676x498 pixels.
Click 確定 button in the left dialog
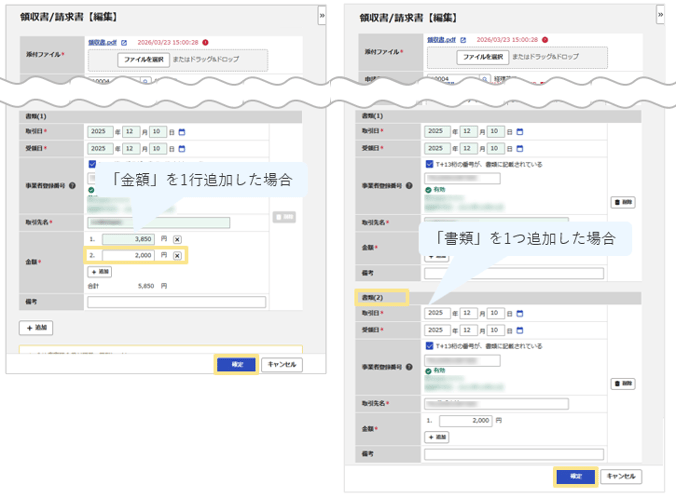pos(237,364)
